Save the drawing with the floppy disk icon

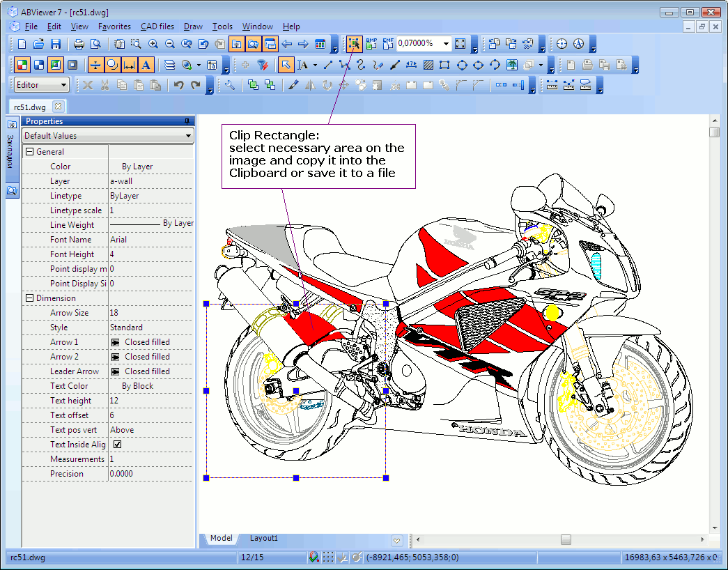pos(56,44)
